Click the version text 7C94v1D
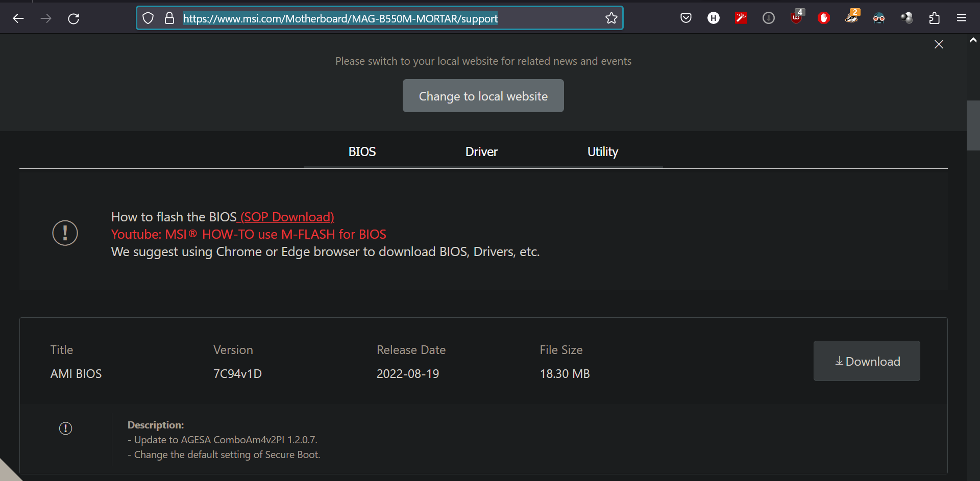 point(237,374)
